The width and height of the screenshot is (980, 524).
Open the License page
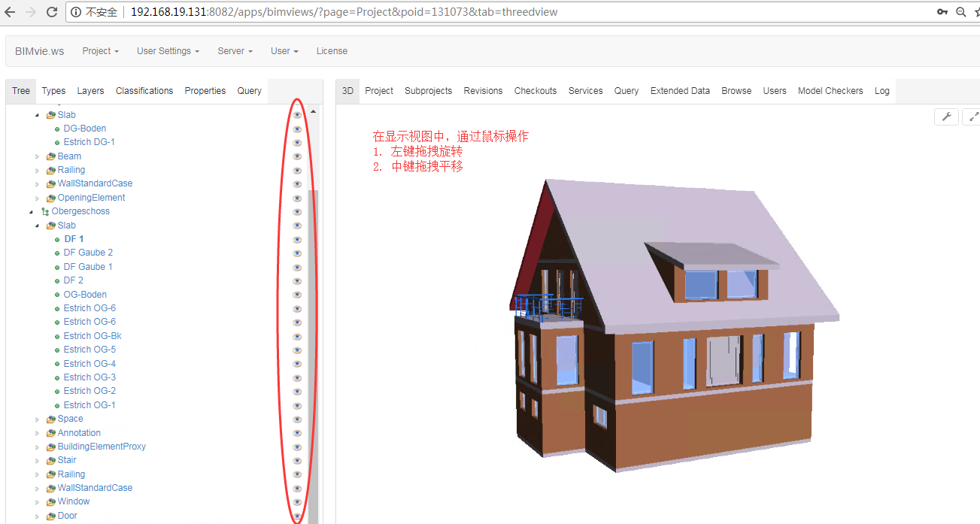331,50
